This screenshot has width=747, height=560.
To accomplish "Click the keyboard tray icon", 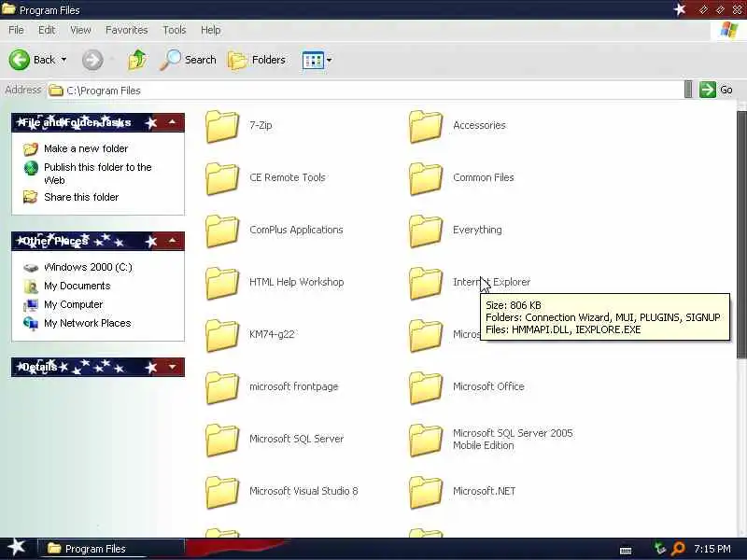I will [x=626, y=550].
